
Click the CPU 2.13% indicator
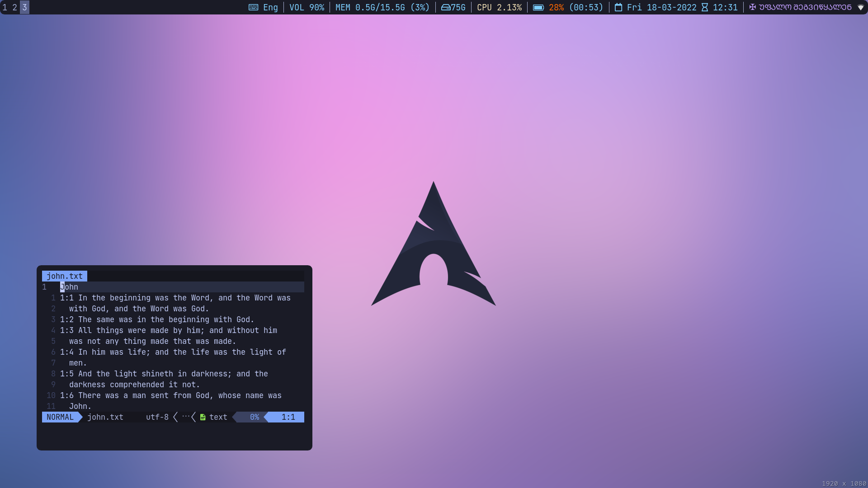tap(499, 7)
